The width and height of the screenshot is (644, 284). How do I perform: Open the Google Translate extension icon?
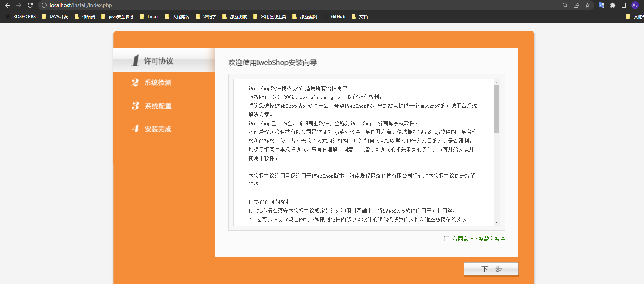(602, 5)
